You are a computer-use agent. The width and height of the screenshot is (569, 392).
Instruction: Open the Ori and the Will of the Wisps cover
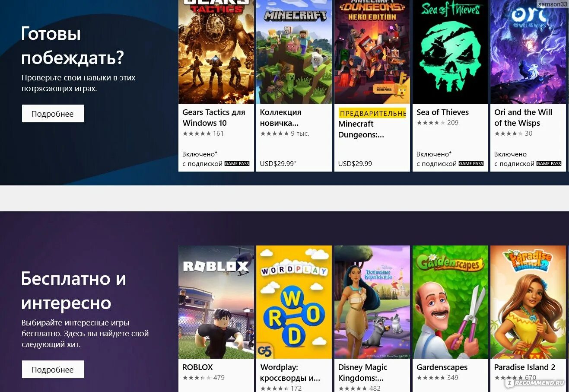click(x=528, y=51)
